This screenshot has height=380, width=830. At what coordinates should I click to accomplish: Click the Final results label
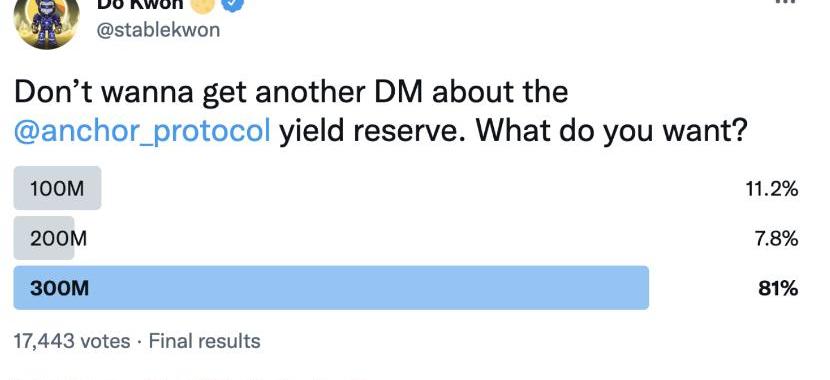(x=204, y=341)
